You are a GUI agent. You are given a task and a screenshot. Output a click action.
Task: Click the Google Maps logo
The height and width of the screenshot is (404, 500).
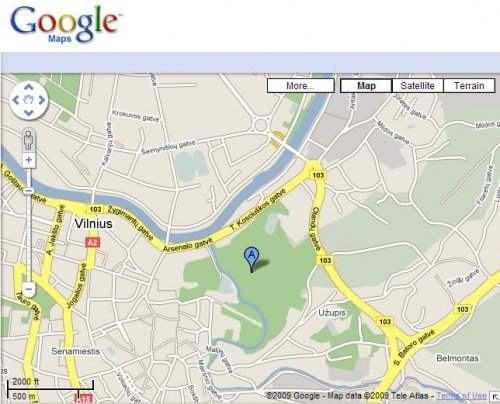[x=65, y=25]
